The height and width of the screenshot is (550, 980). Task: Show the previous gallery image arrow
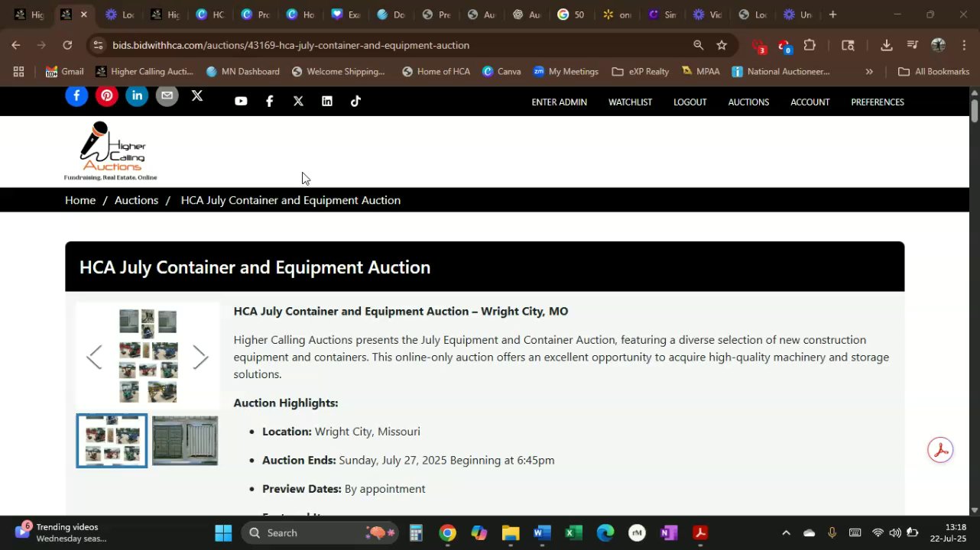[94, 357]
